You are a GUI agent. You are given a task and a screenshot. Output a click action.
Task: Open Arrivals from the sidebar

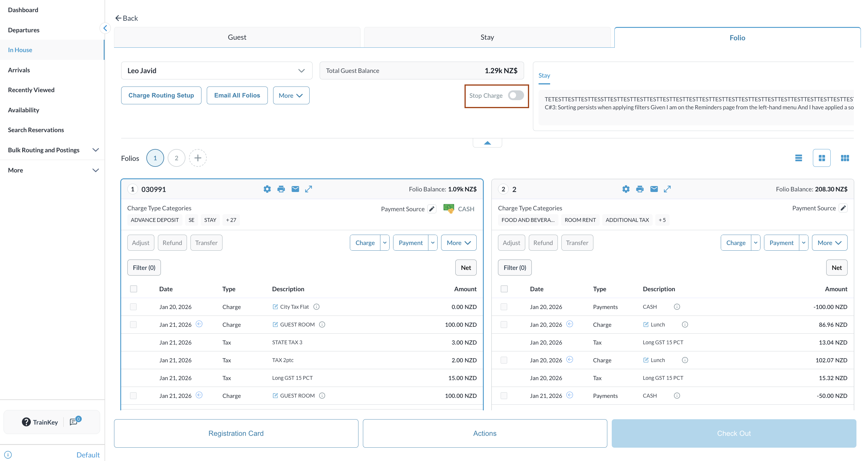(19, 70)
